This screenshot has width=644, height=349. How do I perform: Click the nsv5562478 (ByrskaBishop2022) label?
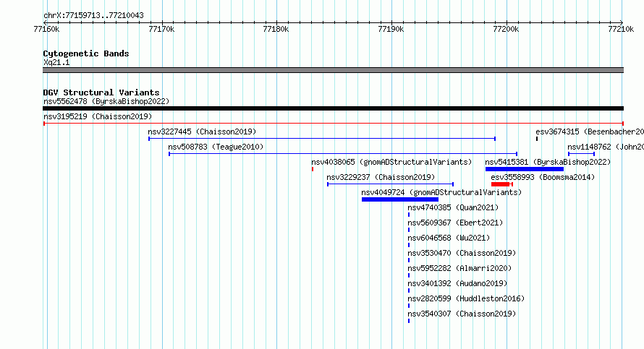106,101
